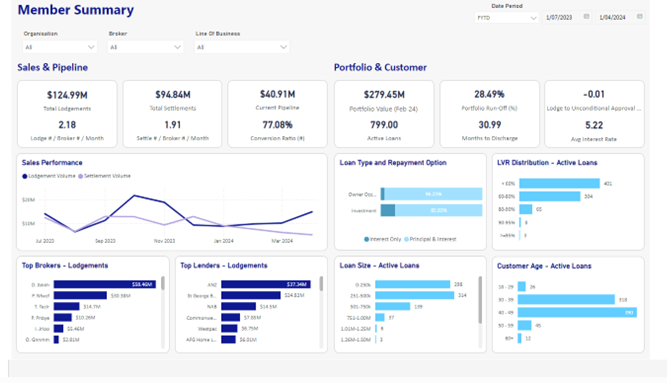Select the ANZ lender bar

[266, 284]
